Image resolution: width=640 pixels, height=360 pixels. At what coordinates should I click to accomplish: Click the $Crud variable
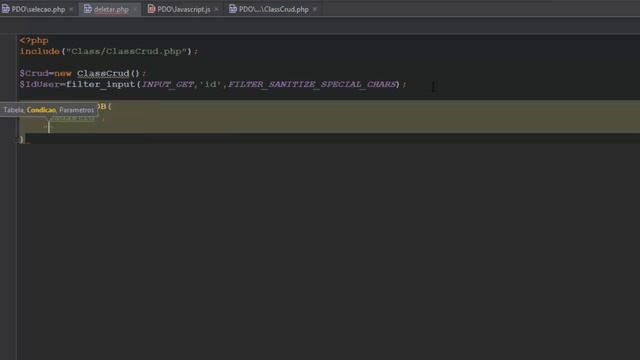[x=34, y=73]
